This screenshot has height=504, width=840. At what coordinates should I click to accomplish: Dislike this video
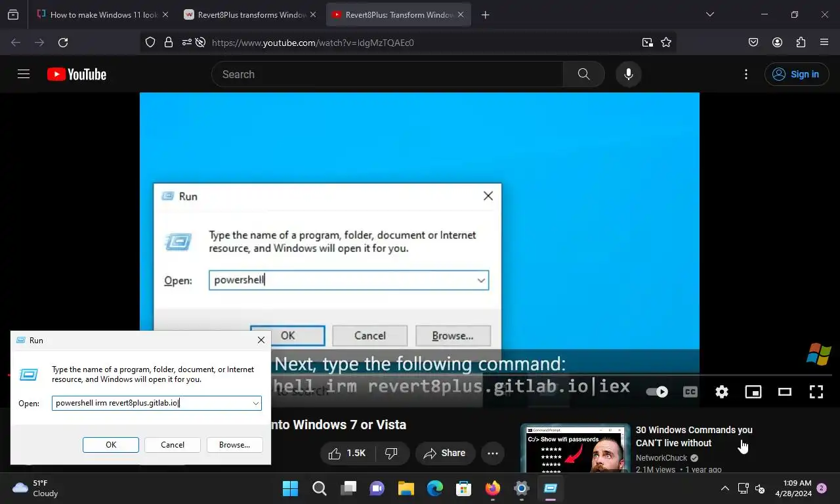click(x=392, y=453)
